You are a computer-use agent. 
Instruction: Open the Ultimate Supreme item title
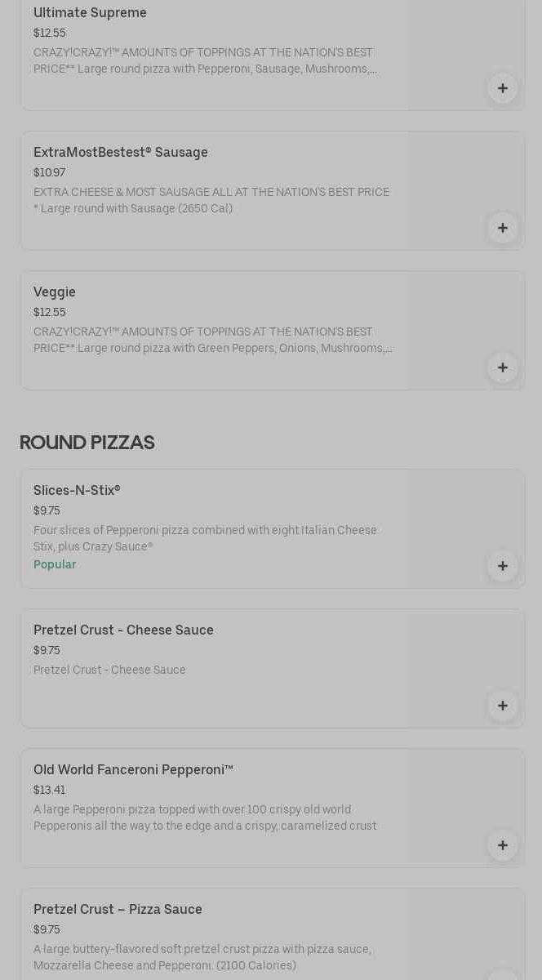point(90,12)
